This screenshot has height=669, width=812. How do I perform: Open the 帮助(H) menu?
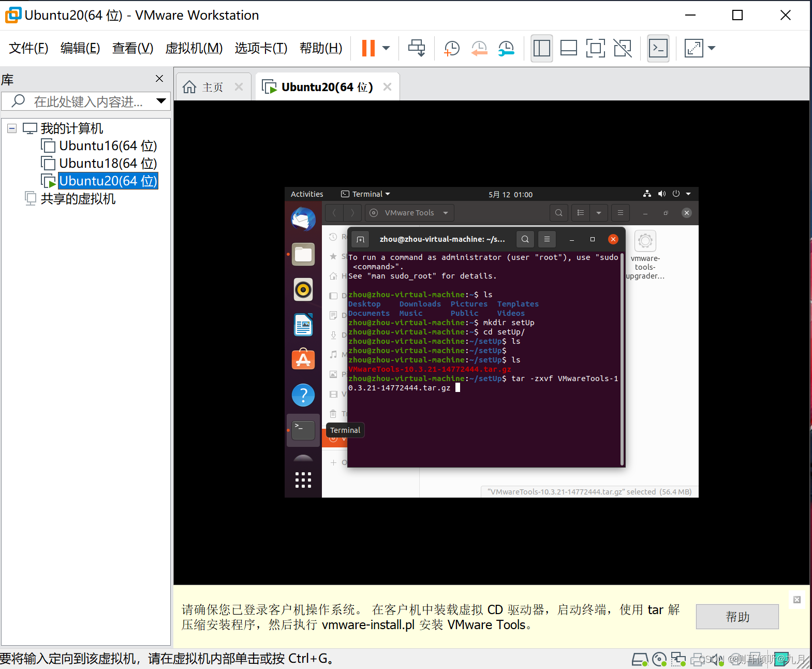point(321,48)
